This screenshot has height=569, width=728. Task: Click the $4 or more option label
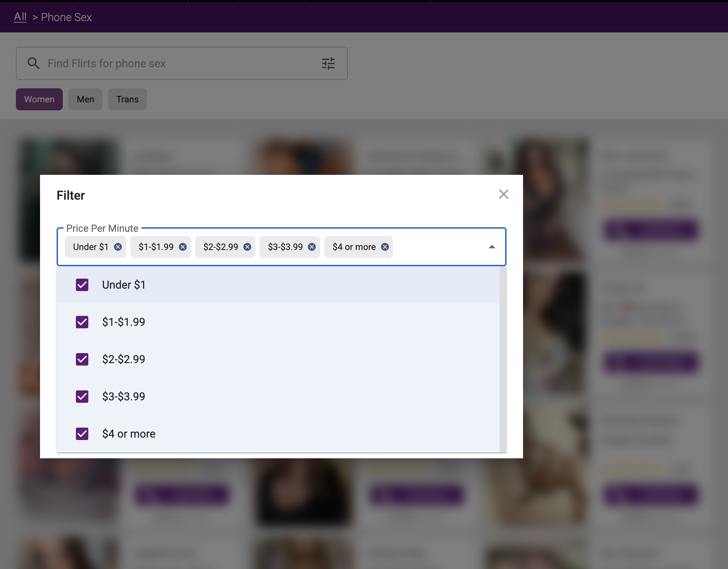pyautogui.click(x=129, y=434)
